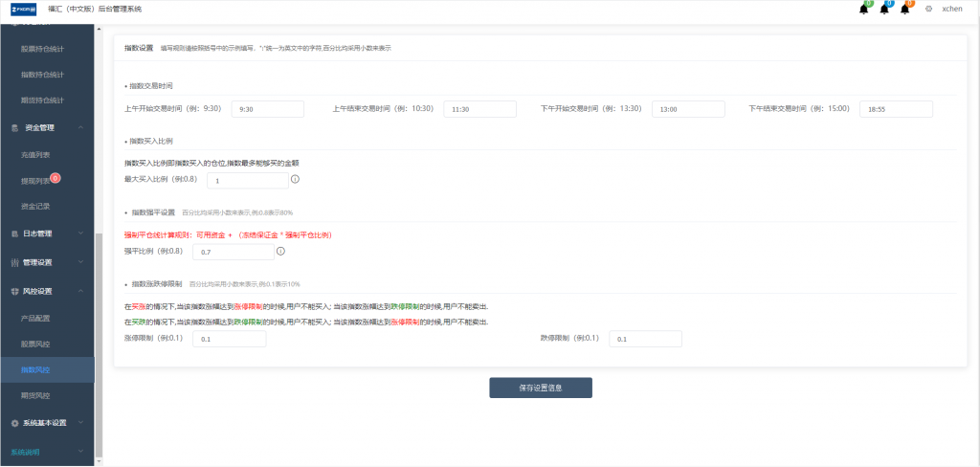Open the gear settings icon beside xchen
Viewport: 980px width, 467px height.
click(x=928, y=10)
